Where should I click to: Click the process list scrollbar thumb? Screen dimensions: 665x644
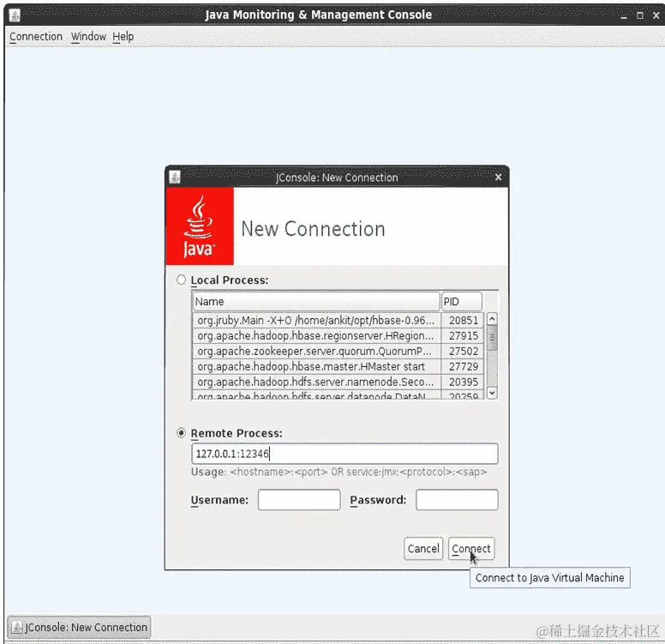[x=492, y=338]
